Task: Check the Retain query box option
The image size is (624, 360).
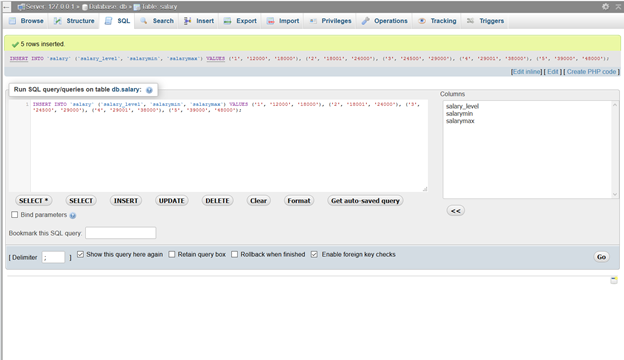Action: (172, 254)
